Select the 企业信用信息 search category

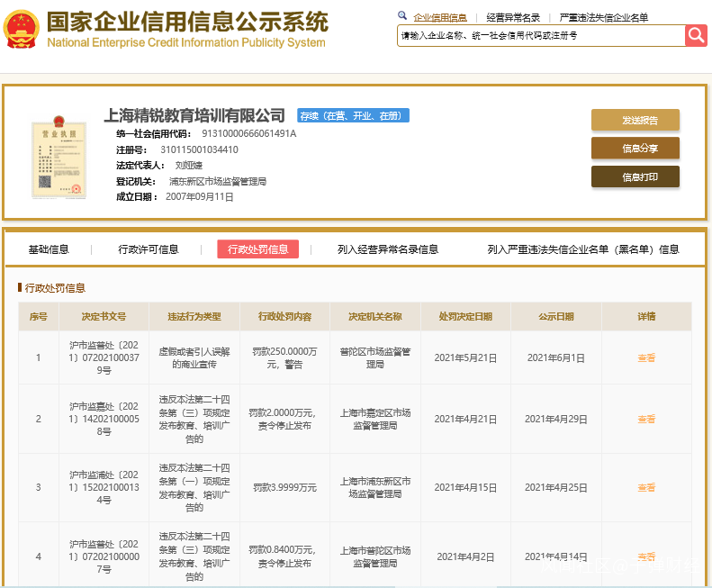click(439, 17)
